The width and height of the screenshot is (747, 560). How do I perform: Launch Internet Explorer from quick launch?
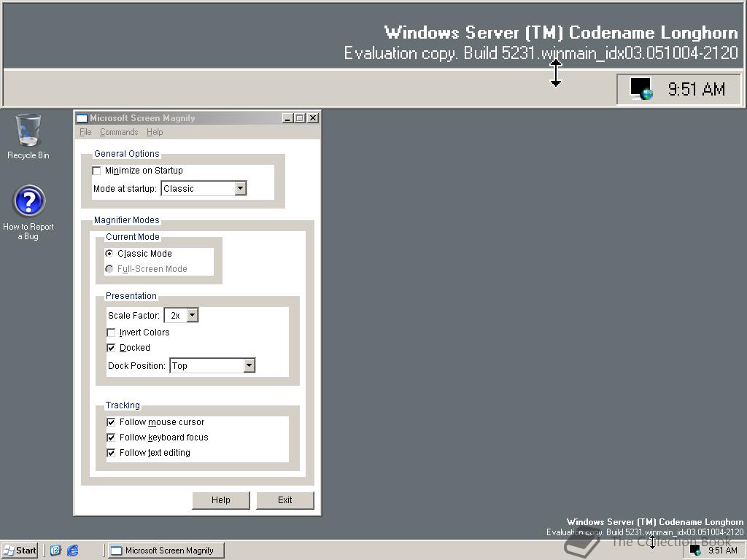pos(72,551)
